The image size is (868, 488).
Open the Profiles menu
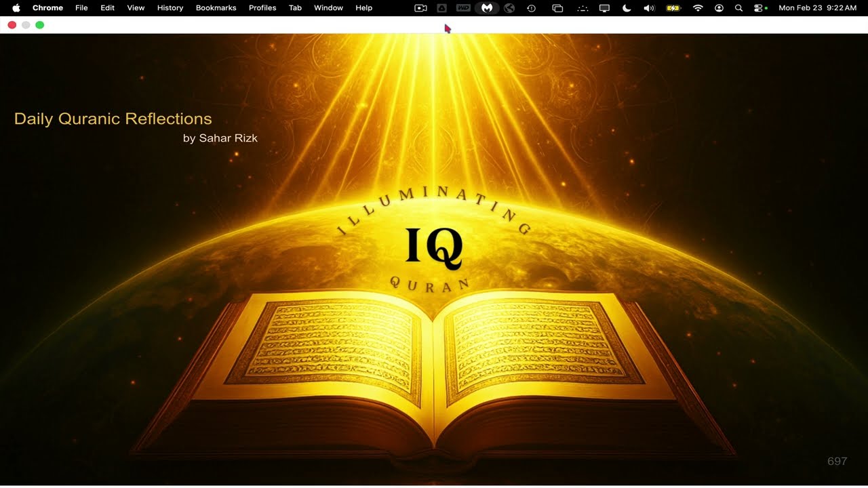262,8
